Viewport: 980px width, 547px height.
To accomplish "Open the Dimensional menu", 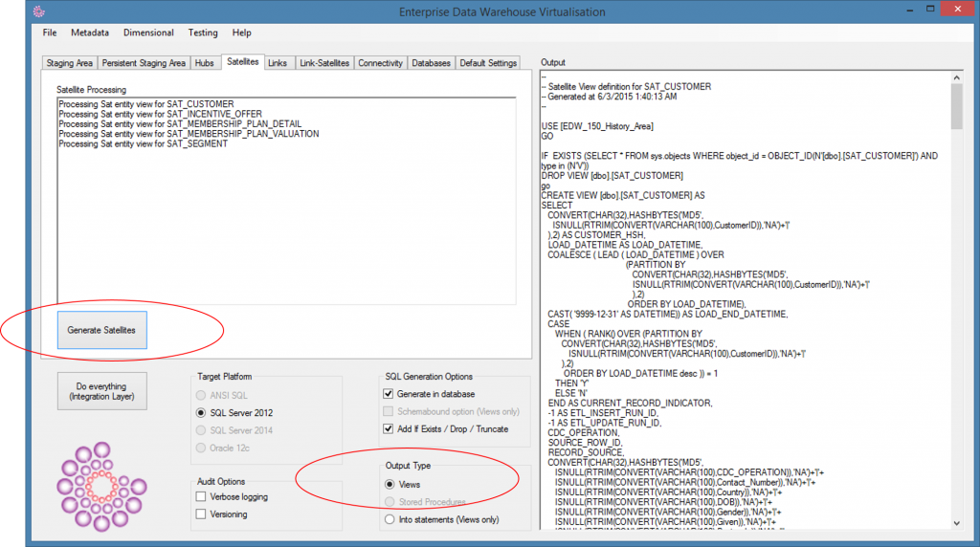I will coord(148,33).
